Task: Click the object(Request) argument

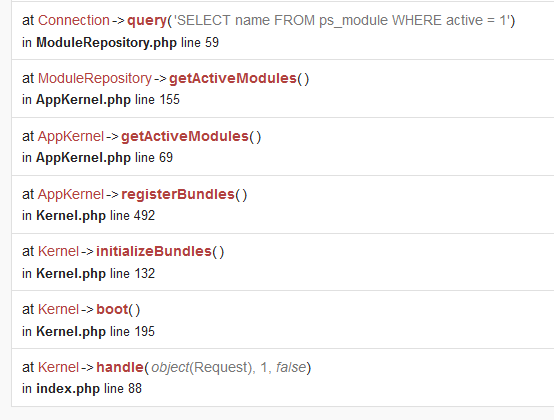Action: [x=203, y=368]
